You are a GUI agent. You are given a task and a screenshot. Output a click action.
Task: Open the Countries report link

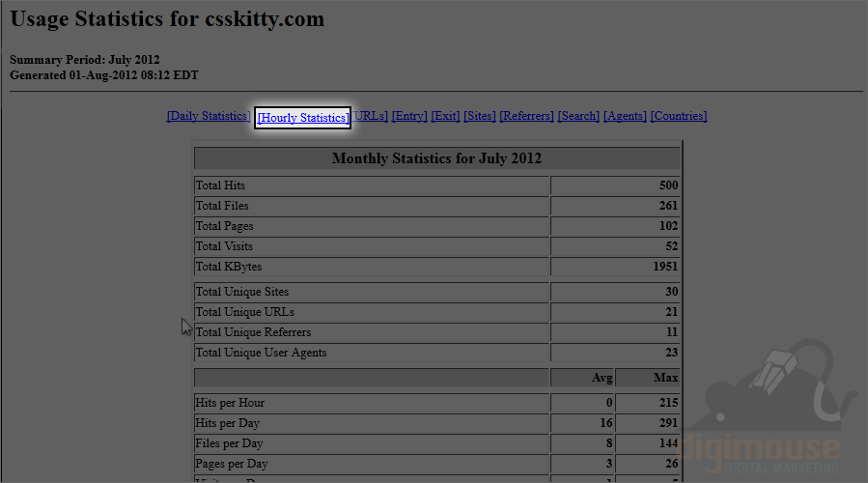point(679,116)
